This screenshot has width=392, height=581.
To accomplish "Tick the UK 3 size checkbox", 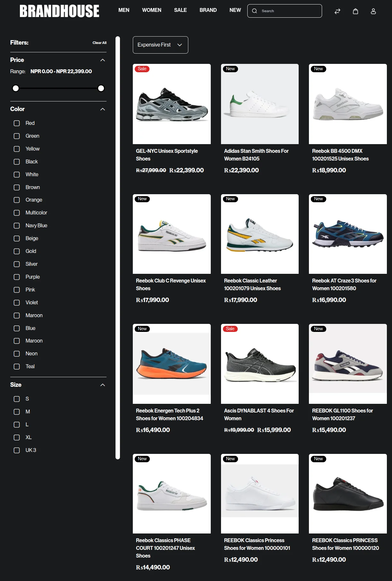I will [17, 450].
